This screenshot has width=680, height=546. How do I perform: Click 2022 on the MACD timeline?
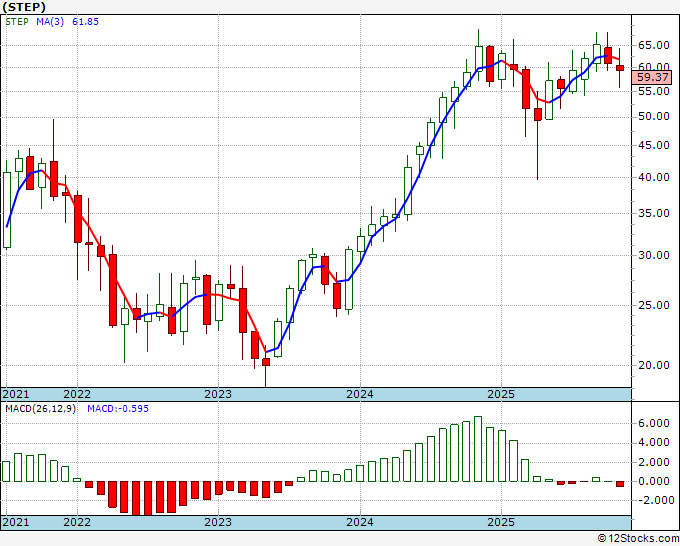coord(77,522)
